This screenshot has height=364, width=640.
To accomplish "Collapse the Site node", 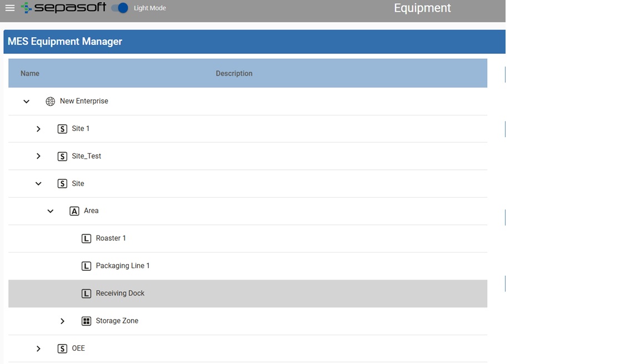I will [38, 184].
